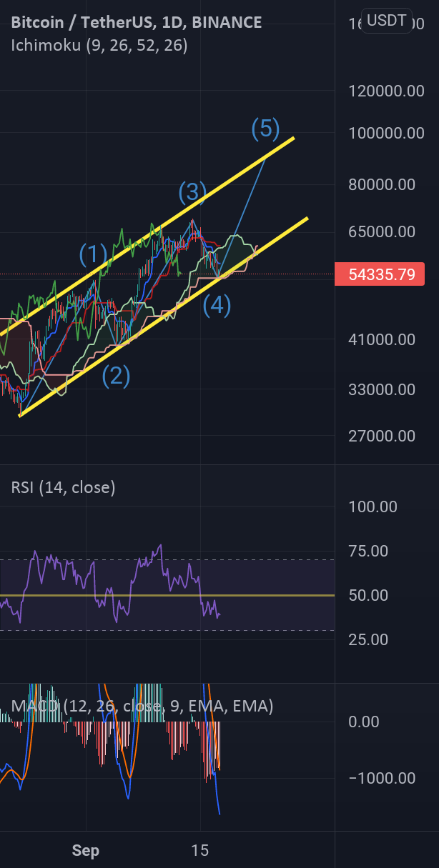Click the 65000.00 price axis value
The height and width of the screenshot is (868, 439).
coord(382,231)
